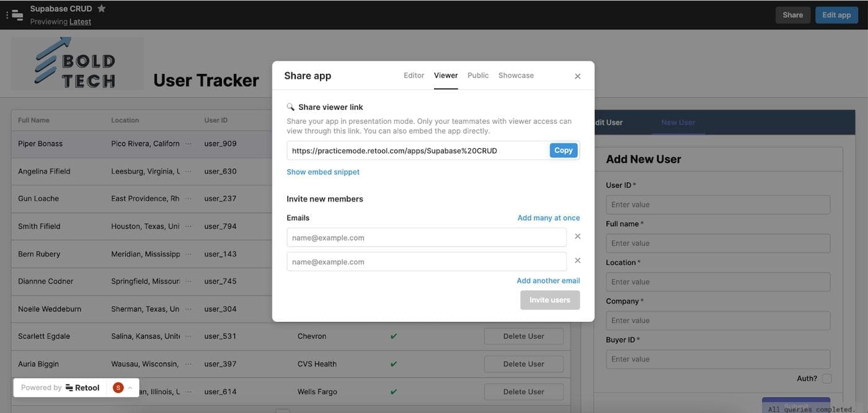Image resolution: width=868 pixels, height=413 pixels.
Task: Click the Bold Tech logo image
Action: pos(77,63)
